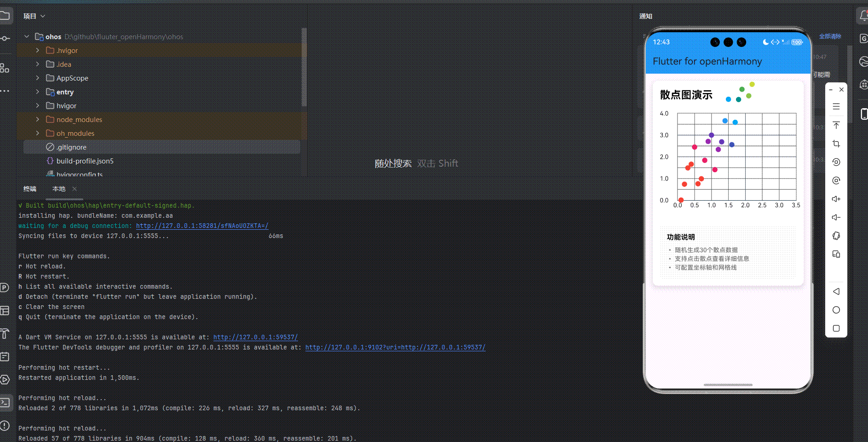Open the 项目 view dropdown
The width and height of the screenshot is (868, 442).
34,16
